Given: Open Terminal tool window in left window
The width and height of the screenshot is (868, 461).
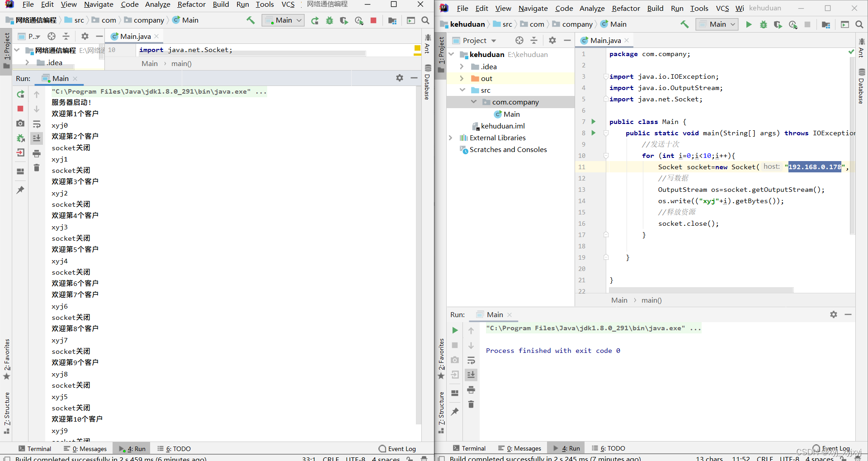Looking at the screenshot, I should coord(35,449).
